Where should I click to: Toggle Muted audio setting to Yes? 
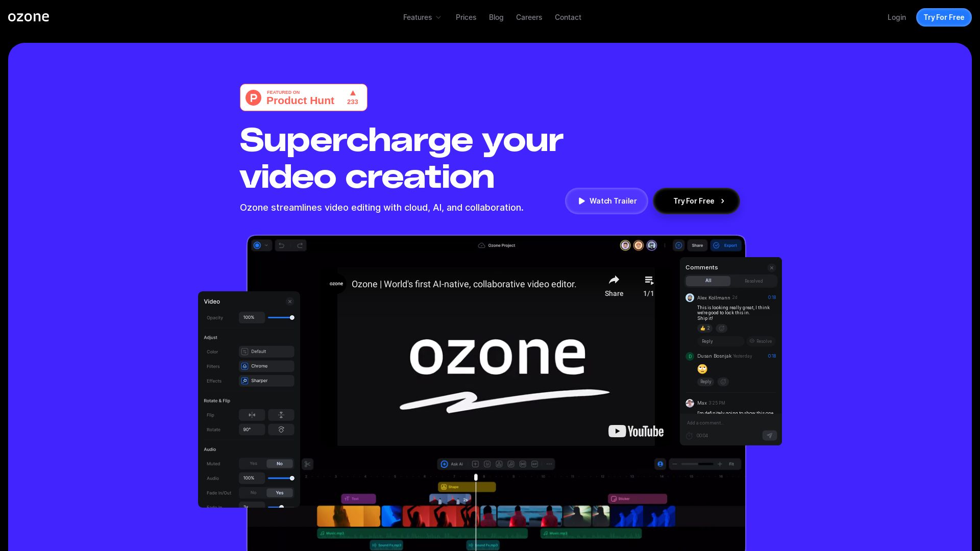[x=253, y=464]
